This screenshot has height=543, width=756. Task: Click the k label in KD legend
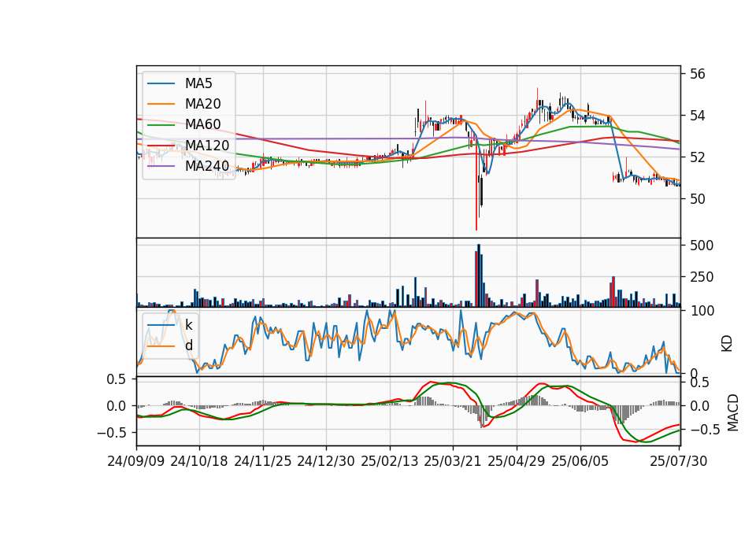point(188,324)
